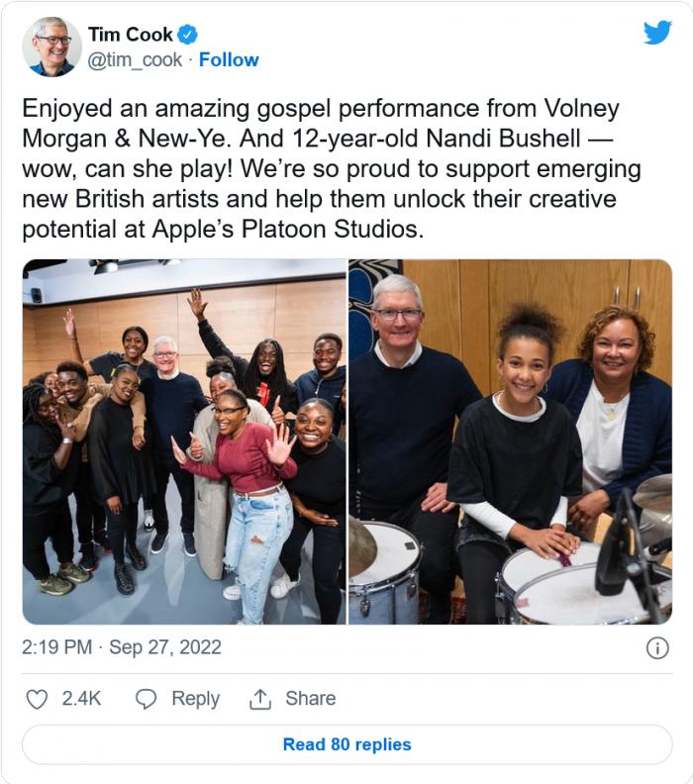
Task: Click the 'Apple's Platoon Studios' line of text
Action: coord(222,230)
